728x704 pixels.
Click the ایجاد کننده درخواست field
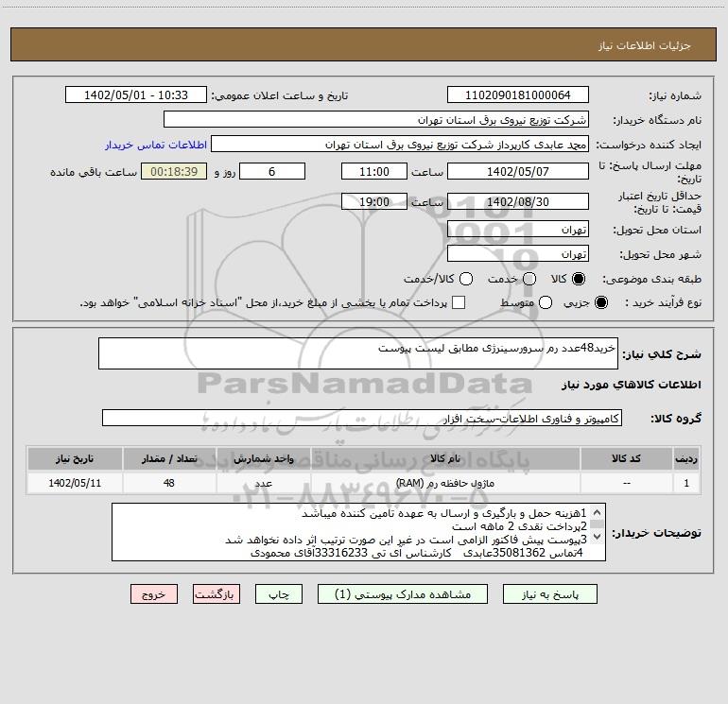coord(400,145)
